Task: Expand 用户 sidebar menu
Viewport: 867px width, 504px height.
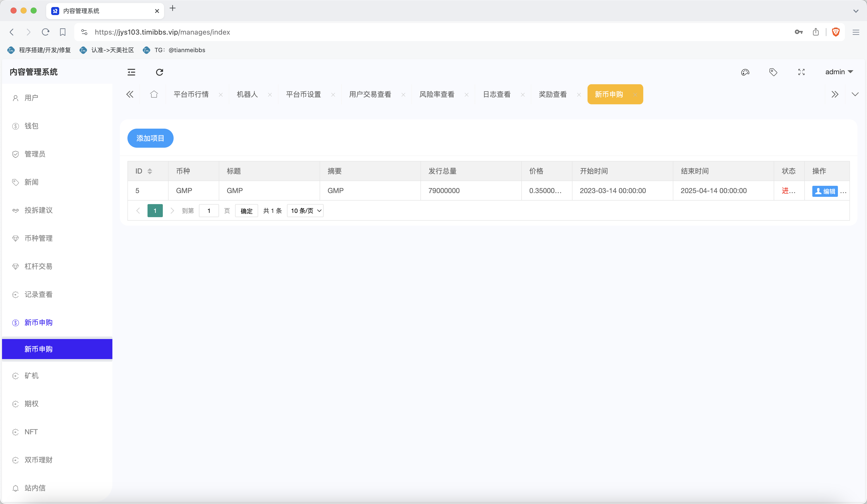Action: (x=57, y=98)
